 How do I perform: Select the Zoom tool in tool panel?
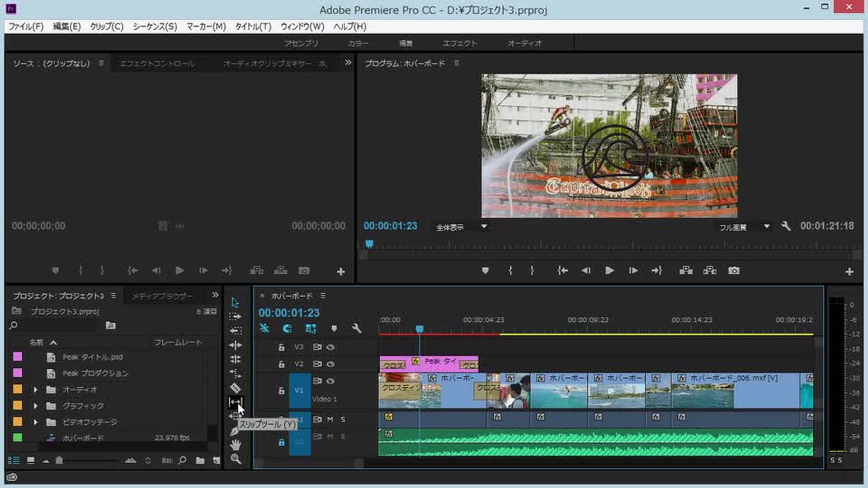235,459
